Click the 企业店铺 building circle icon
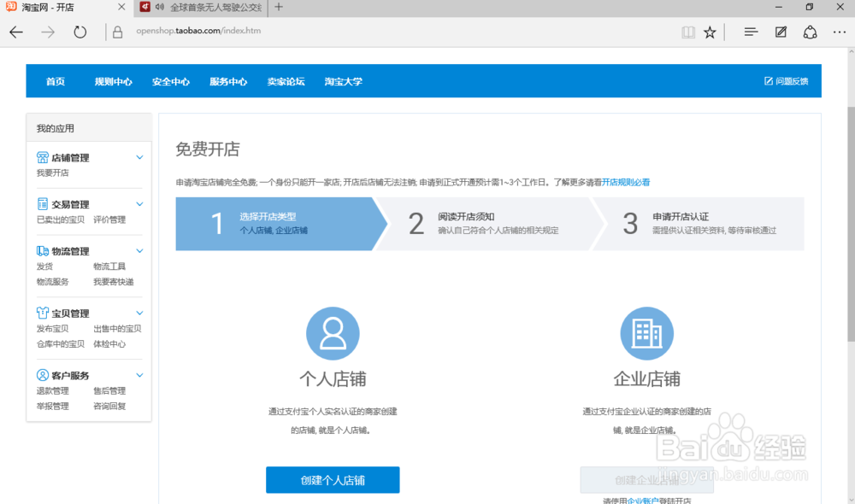855x504 pixels. 646,333
